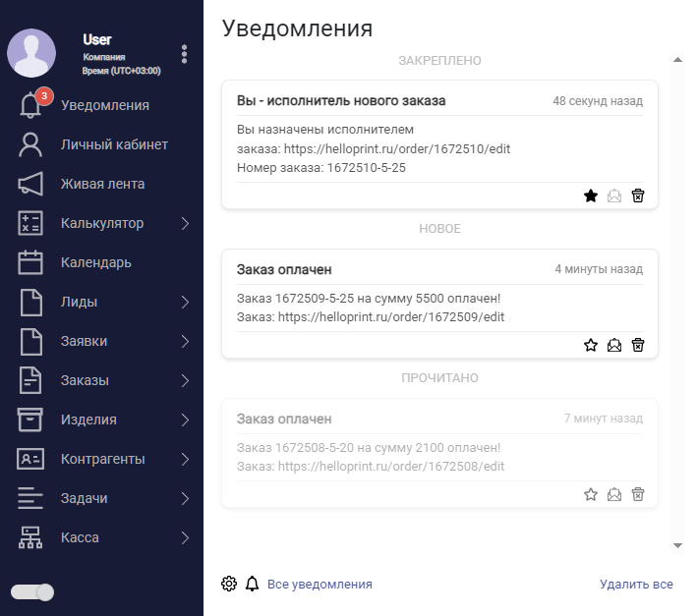Click the lines icon for Задачи

30,498
